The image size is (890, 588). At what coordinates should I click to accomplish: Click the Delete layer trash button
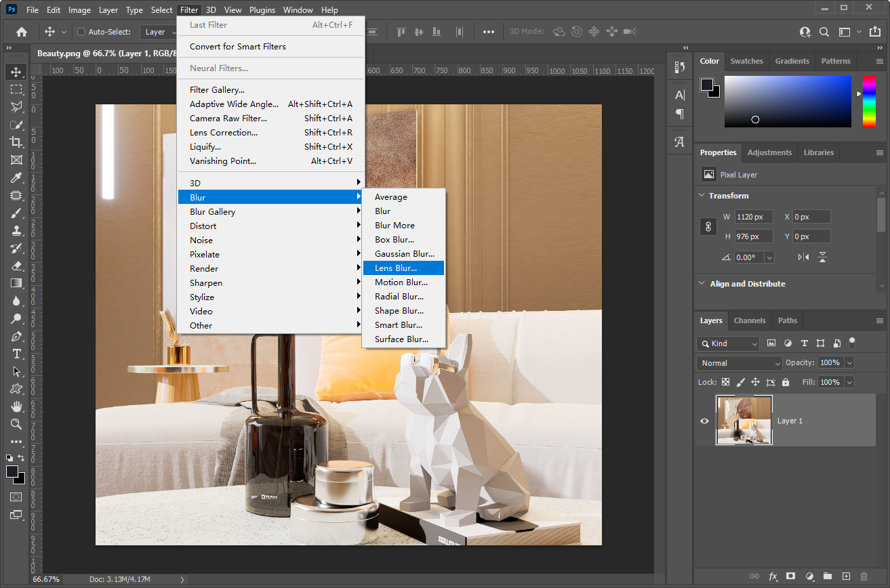point(863,576)
